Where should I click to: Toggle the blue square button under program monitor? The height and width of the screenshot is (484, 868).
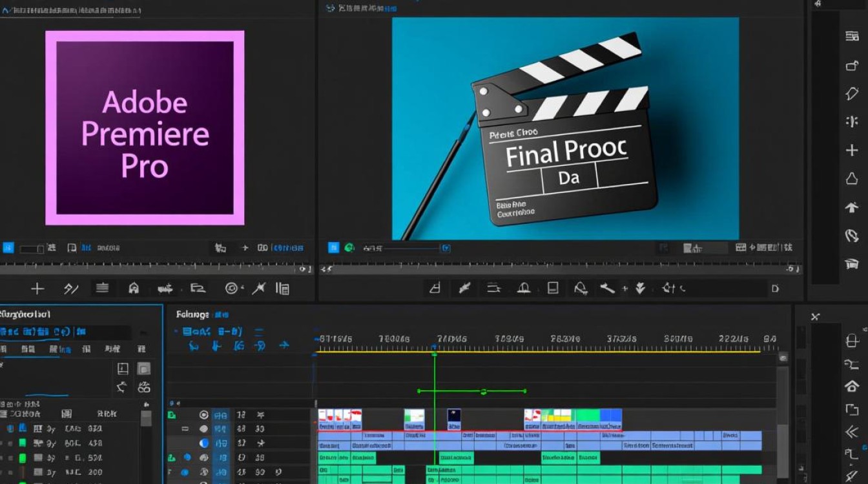point(334,247)
